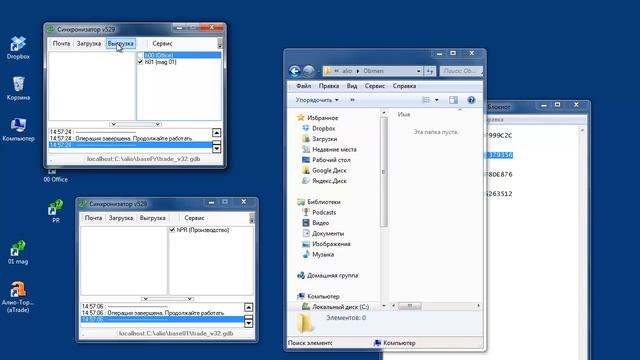Open the Справка menu in Explorer

[x=404, y=86]
